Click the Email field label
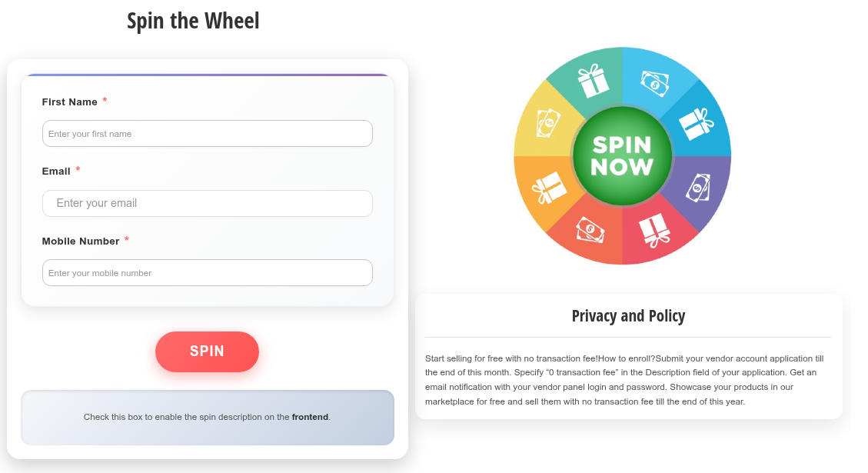The height and width of the screenshot is (473, 868). 56,172
